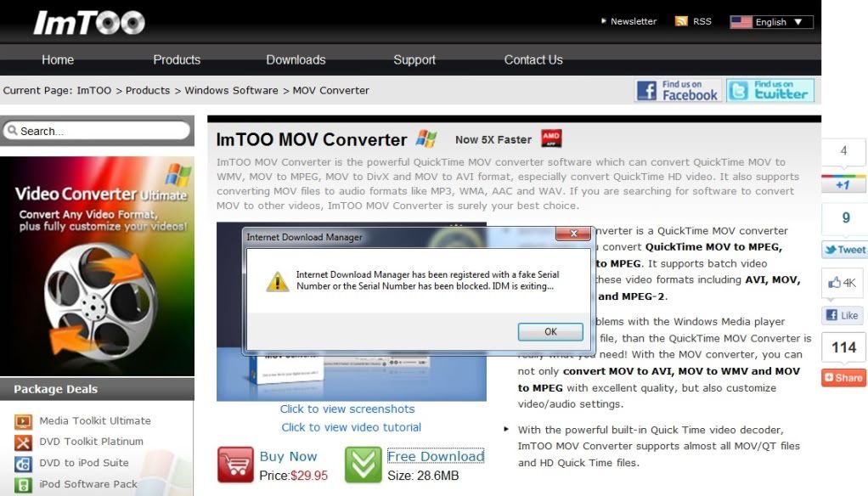The height and width of the screenshot is (496, 868).
Task: Open the Facebook 'Find us on' badge
Action: [x=678, y=91]
